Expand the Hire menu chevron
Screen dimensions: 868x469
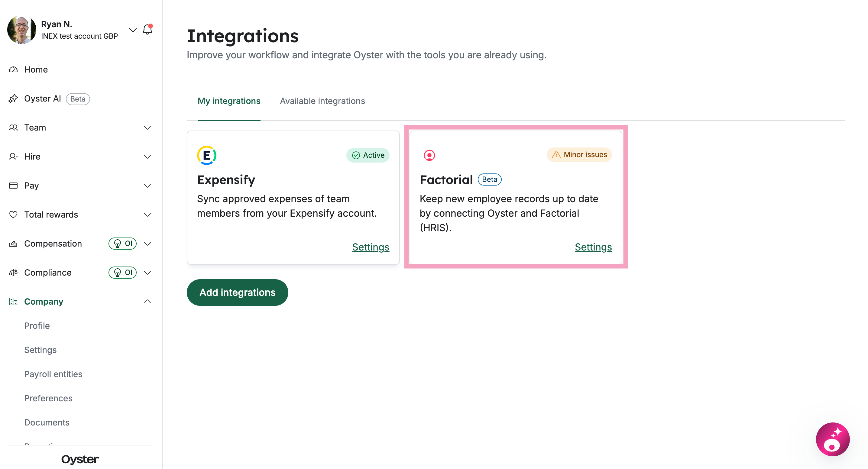[147, 157]
